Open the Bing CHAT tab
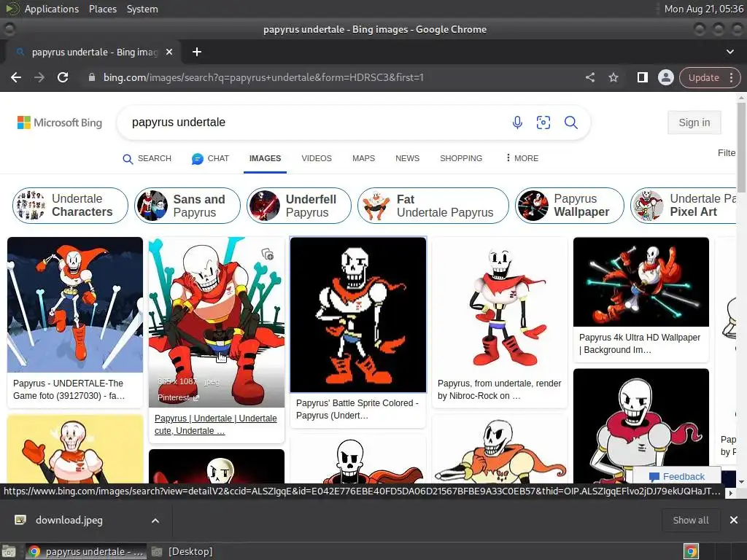 tap(210, 158)
